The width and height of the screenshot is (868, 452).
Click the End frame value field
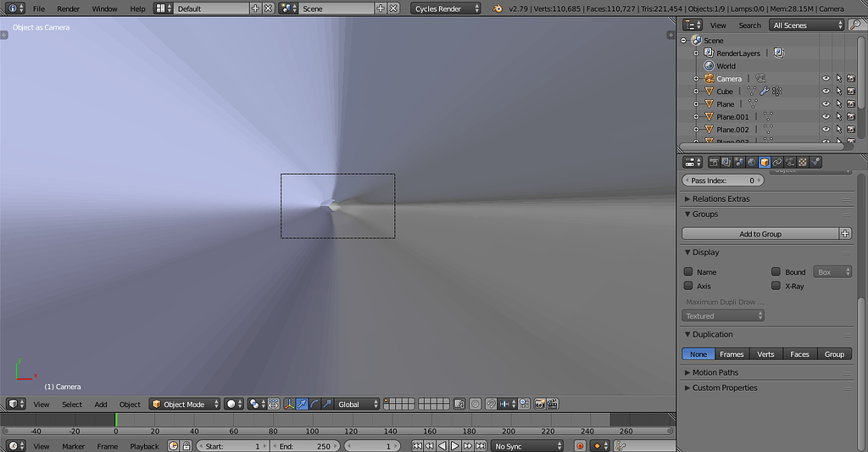pyautogui.click(x=305, y=446)
